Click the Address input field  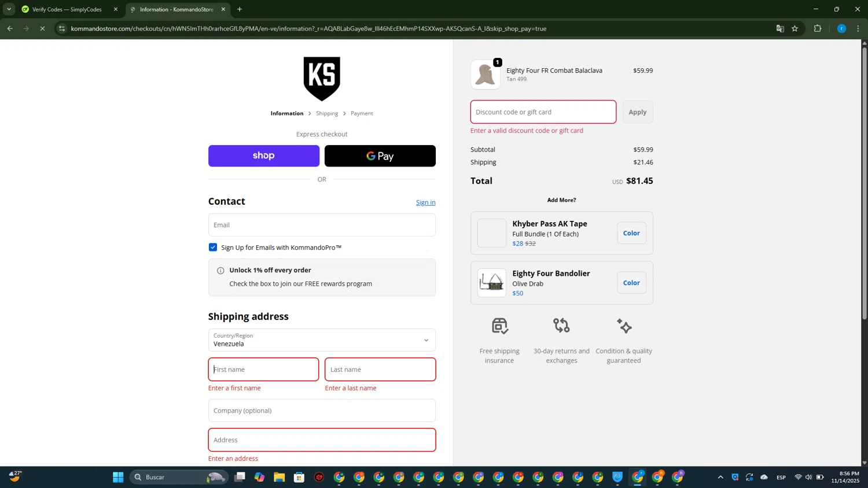point(322,440)
